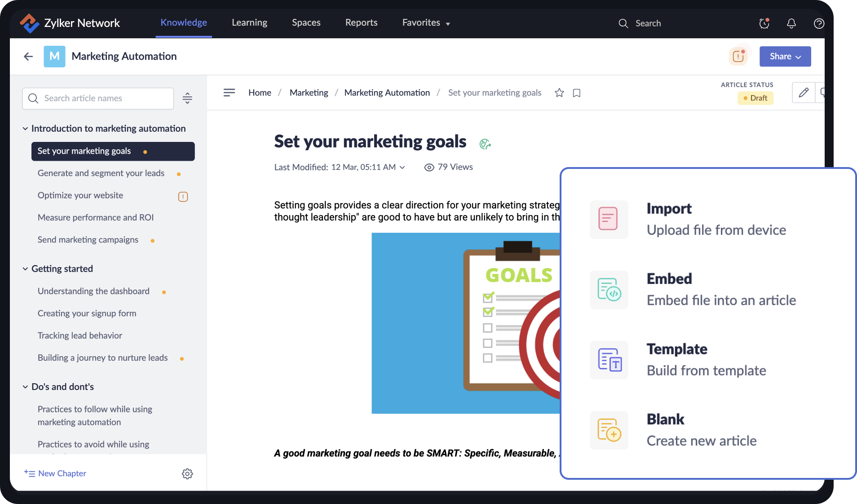Open the notifications bell
This screenshot has width=857, height=504.
(x=791, y=23)
